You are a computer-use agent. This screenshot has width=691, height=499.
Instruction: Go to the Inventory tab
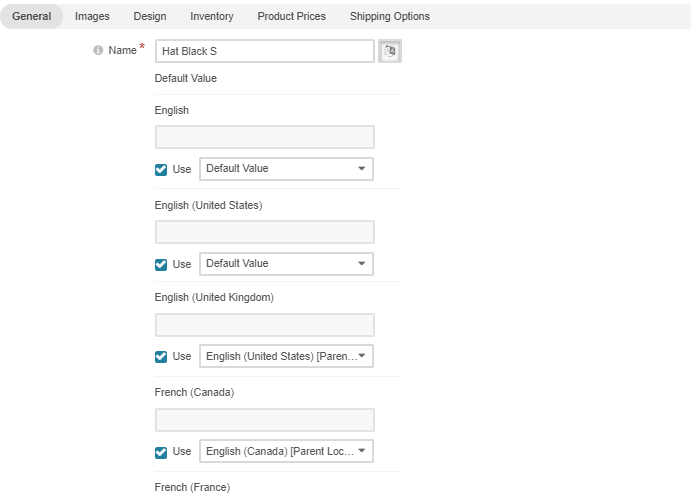[x=212, y=16]
